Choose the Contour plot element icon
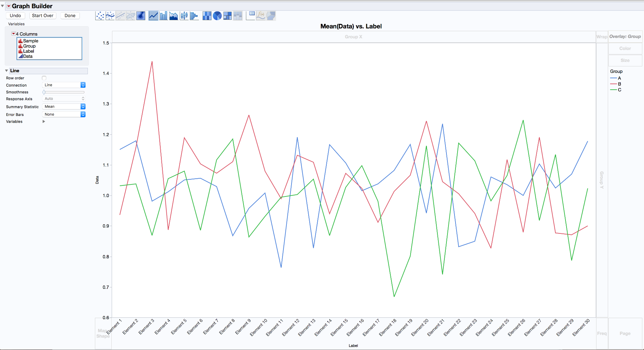Image resolution: width=644 pixels, height=350 pixels. (x=141, y=16)
